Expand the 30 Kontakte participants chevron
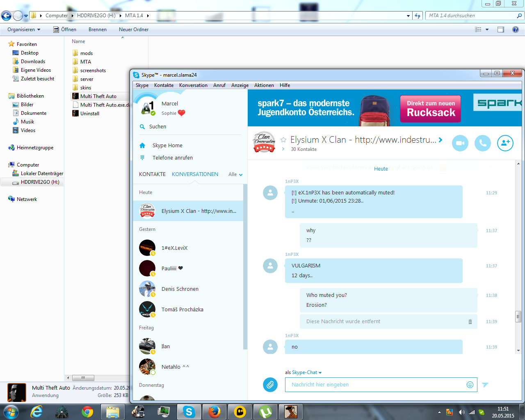This screenshot has width=525, height=420. click(283, 149)
